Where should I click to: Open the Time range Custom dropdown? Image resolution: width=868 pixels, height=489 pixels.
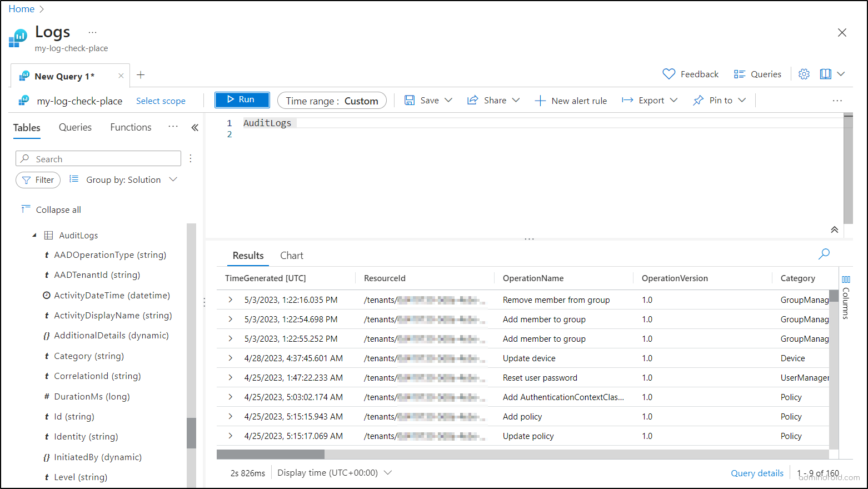point(332,101)
